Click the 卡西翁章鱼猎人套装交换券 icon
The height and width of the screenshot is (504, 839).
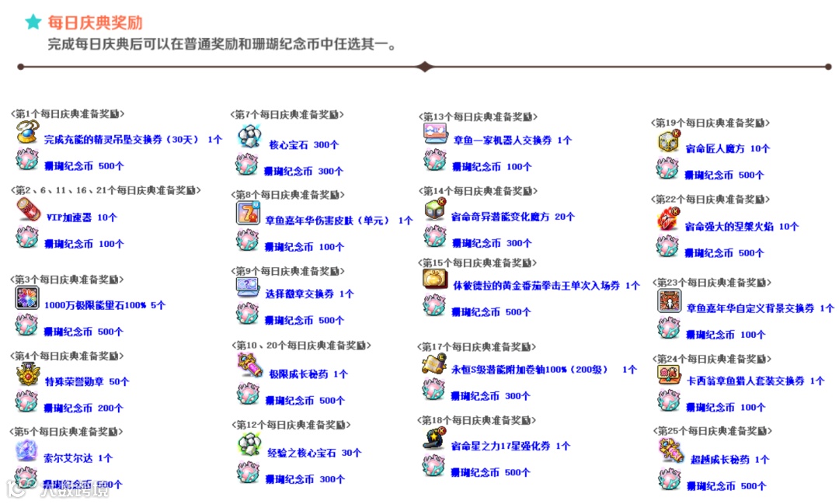click(x=669, y=374)
